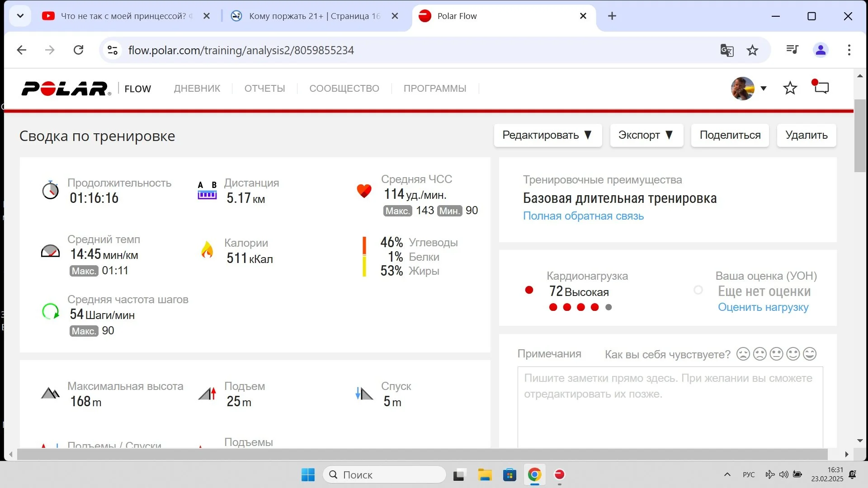The image size is (868, 488).
Task: Expand the Экспорт dropdown
Action: click(646, 135)
